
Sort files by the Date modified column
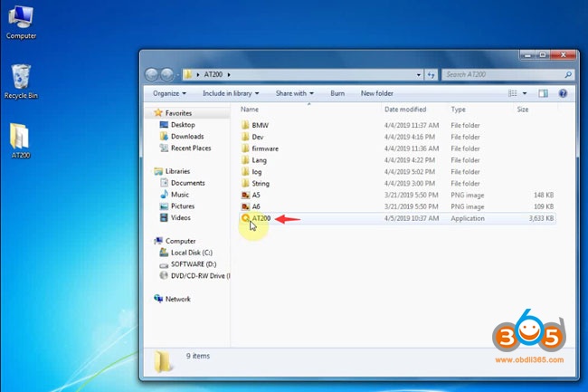(406, 110)
